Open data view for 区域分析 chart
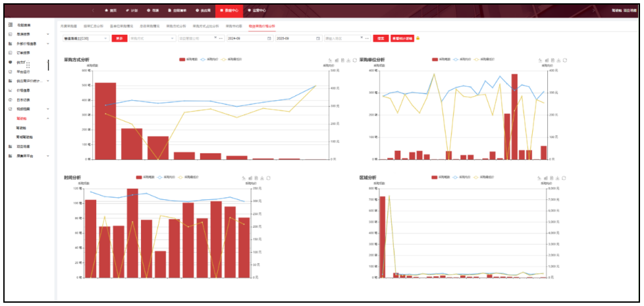644x306 pixels. tap(552, 178)
